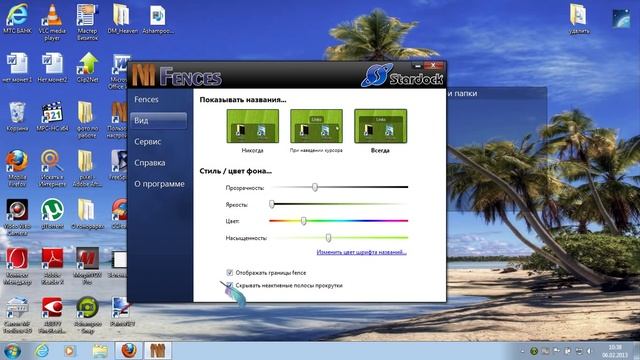Select the DM_Heaven folder on the desktop

[x=122, y=19]
